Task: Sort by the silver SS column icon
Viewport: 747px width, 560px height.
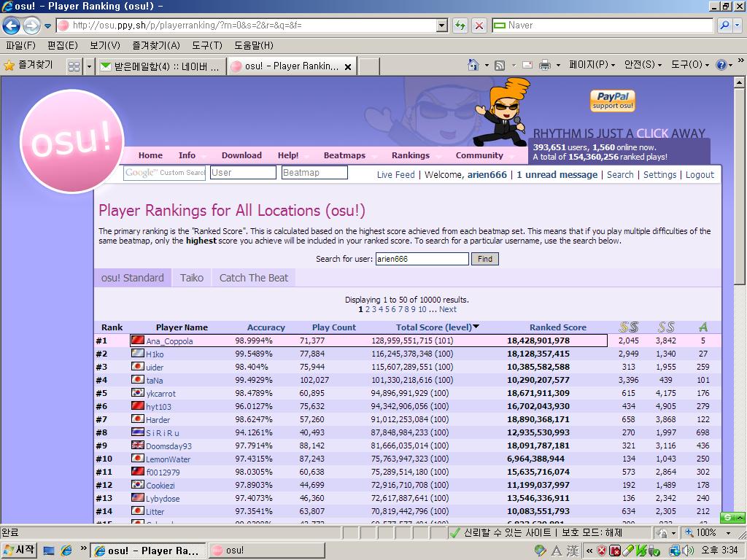Action: pyautogui.click(x=628, y=327)
